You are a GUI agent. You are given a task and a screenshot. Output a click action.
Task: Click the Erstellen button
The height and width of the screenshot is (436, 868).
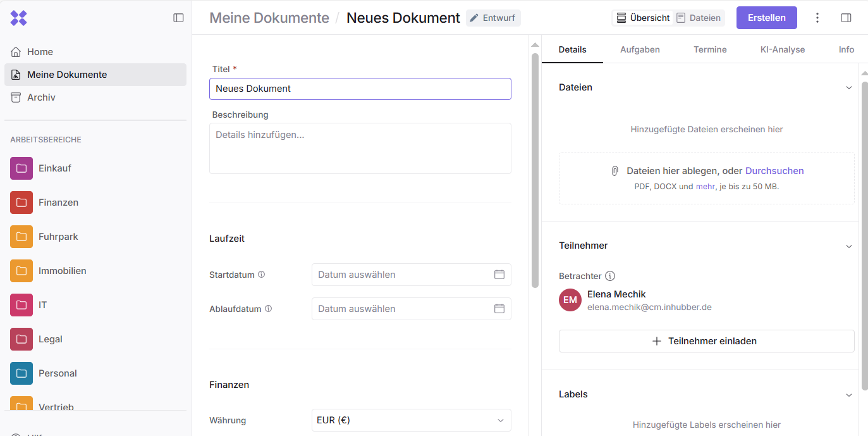coord(766,18)
